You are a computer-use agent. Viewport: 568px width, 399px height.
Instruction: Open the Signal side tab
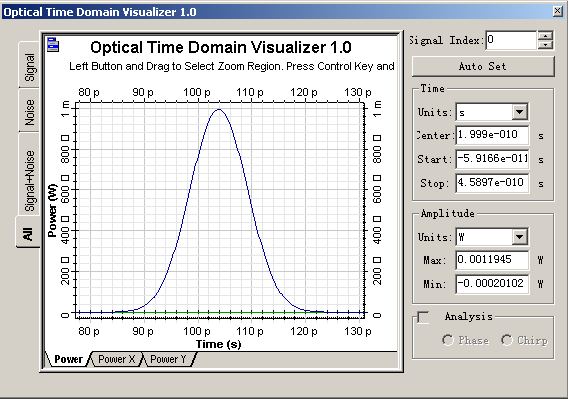[x=29, y=65]
